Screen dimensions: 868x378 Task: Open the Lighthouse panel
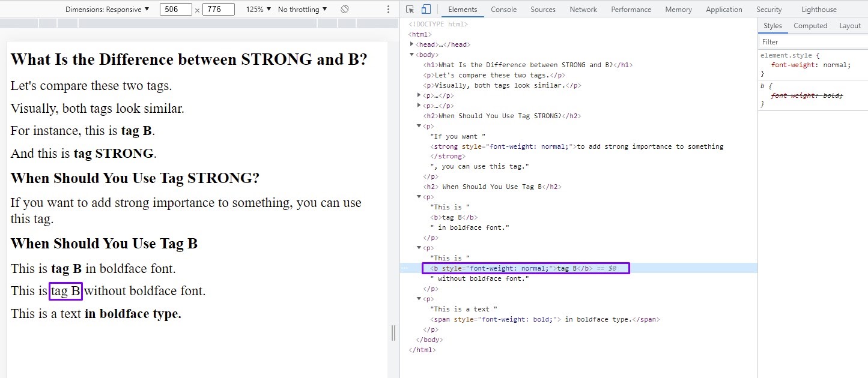click(x=819, y=9)
